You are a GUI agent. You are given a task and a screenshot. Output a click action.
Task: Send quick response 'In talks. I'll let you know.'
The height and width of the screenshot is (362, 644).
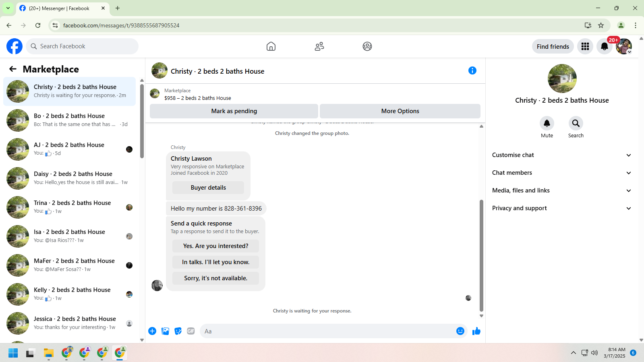(215, 262)
